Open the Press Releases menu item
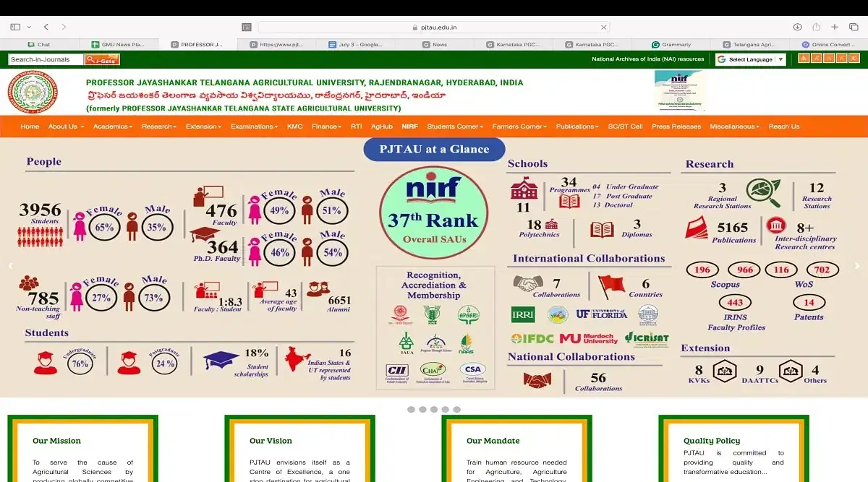 (676, 126)
